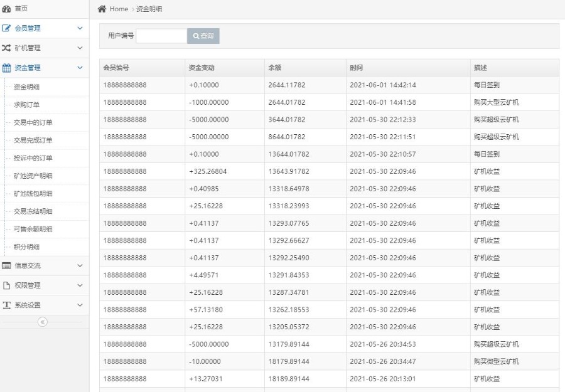Go to 积分明细 in the sidebar
565x392 pixels.
pos(26,247)
